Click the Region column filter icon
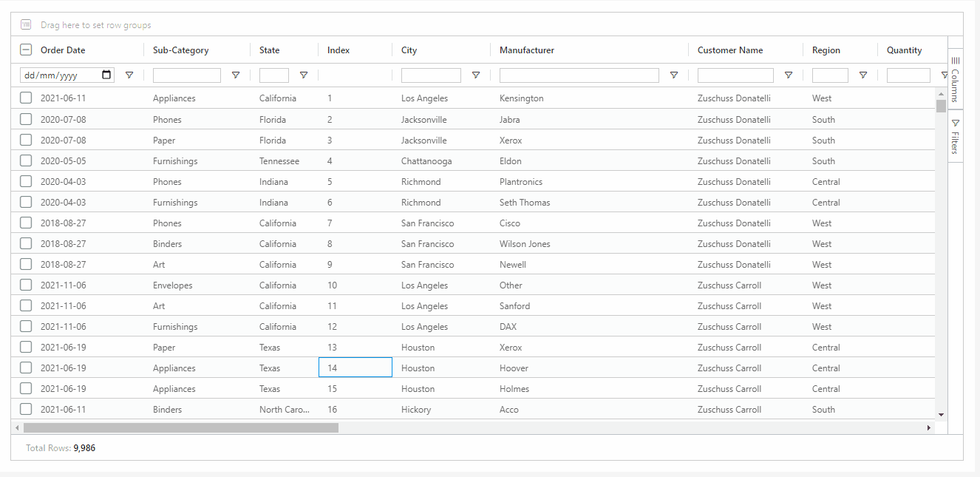The height and width of the screenshot is (477, 980). click(x=863, y=75)
